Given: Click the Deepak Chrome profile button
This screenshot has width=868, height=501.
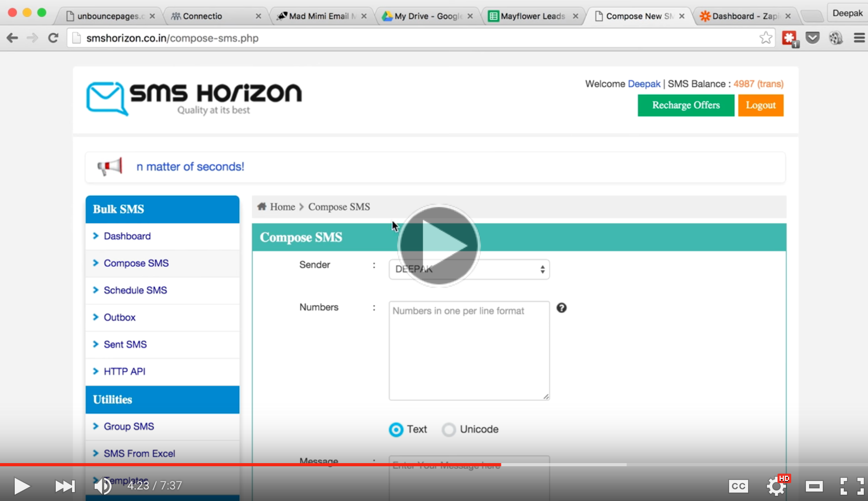Looking at the screenshot, I should 847,13.
